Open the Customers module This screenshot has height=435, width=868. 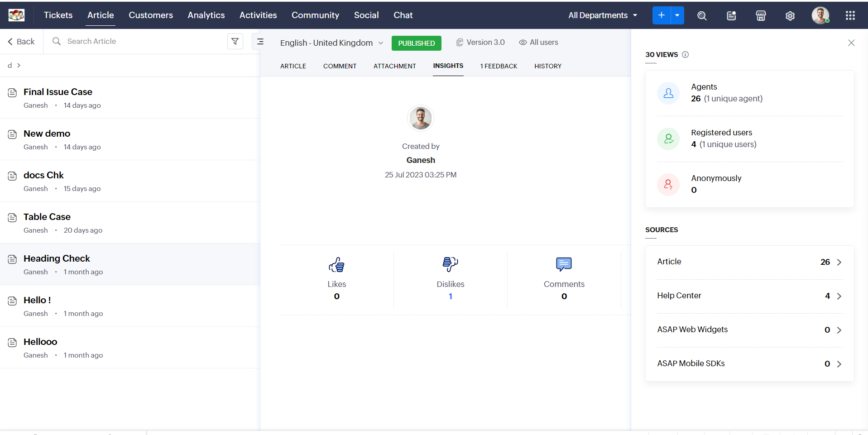(151, 15)
